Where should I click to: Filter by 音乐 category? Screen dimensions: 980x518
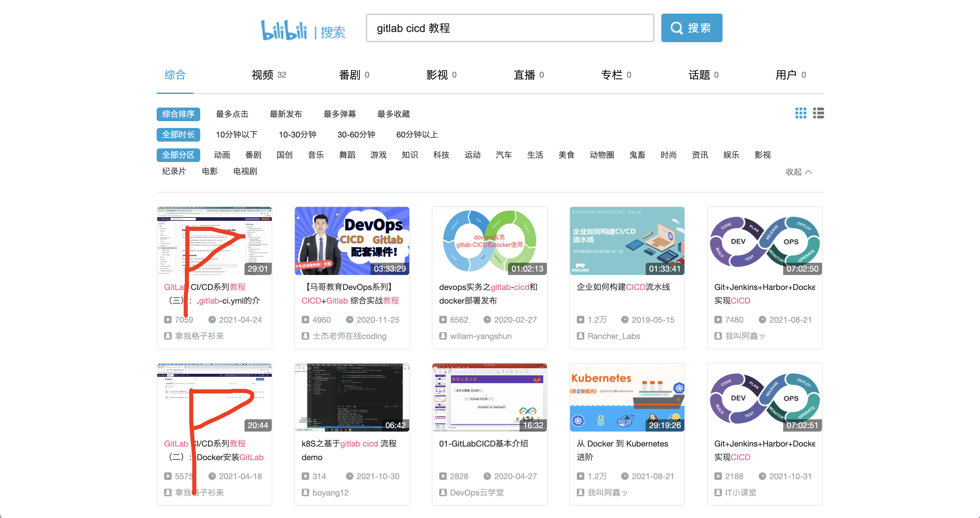click(x=316, y=155)
